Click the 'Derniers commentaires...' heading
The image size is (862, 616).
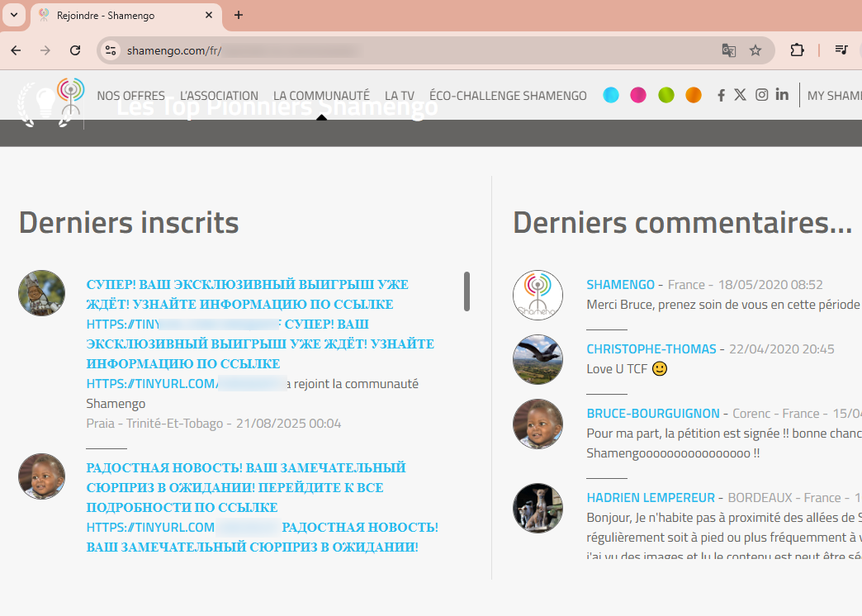[683, 223]
